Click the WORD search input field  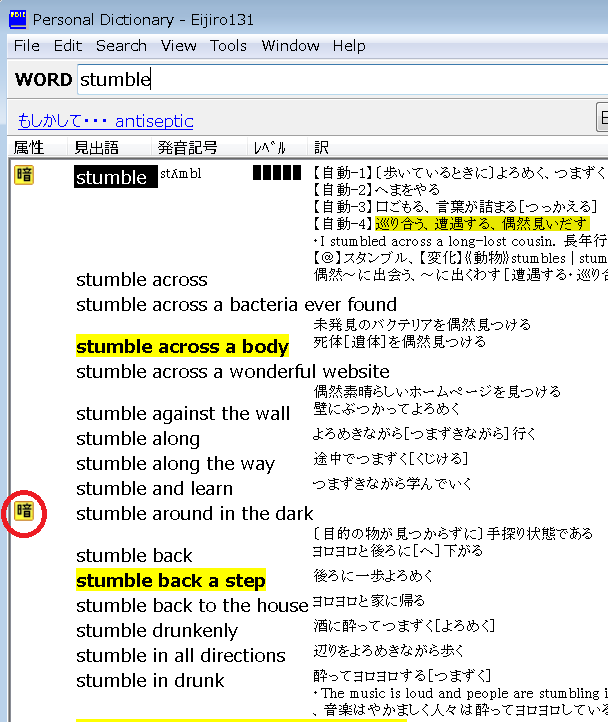pyautogui.click(x=342, y=80)
